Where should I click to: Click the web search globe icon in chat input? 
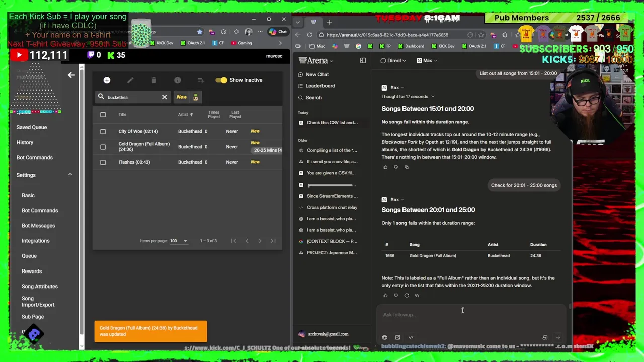384,337
